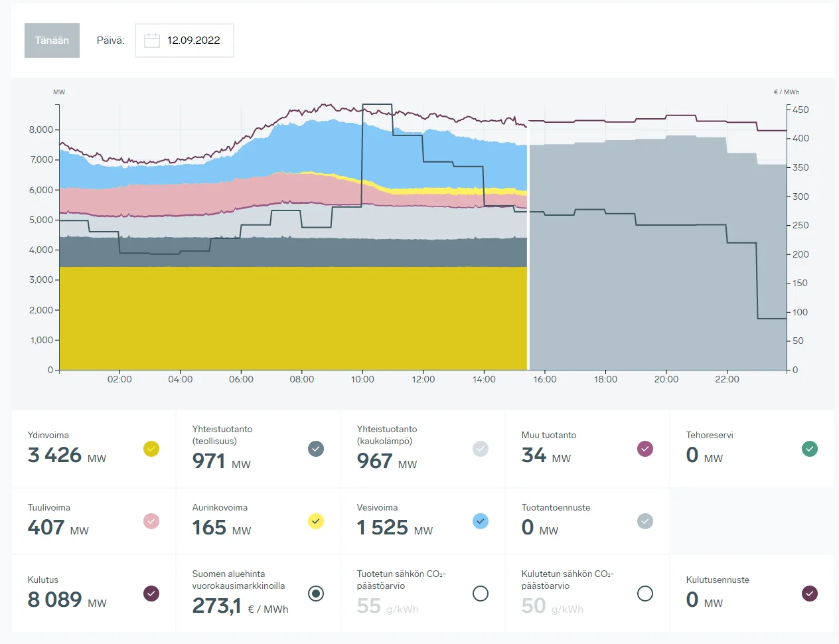Toggle the blue Vesivoima checkmark
This screenshot has width=839, height=644.
481,521
